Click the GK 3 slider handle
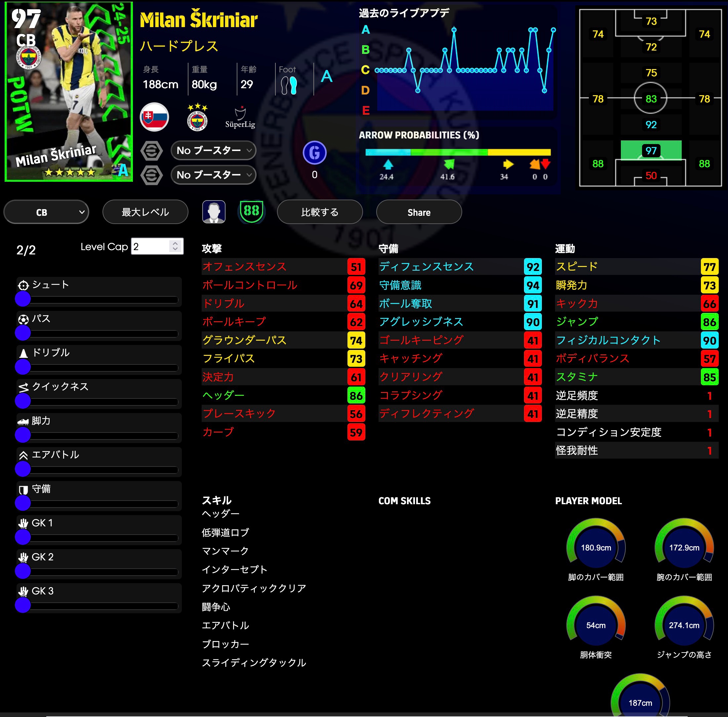This screenshot has width=728, height=717. 22,605
